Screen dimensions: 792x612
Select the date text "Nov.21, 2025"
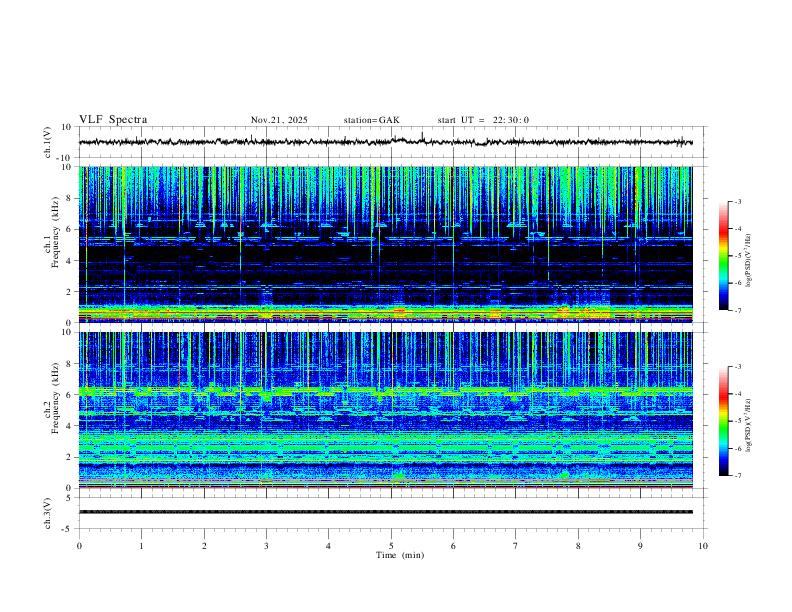point(279,120)
